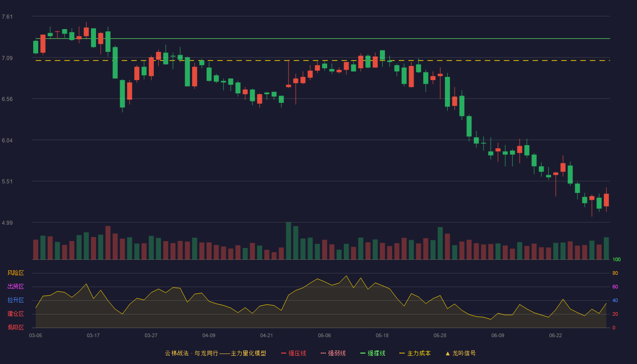637x364 pixels.
Task: Click the 03-17 date label
Action: [93, 335]
